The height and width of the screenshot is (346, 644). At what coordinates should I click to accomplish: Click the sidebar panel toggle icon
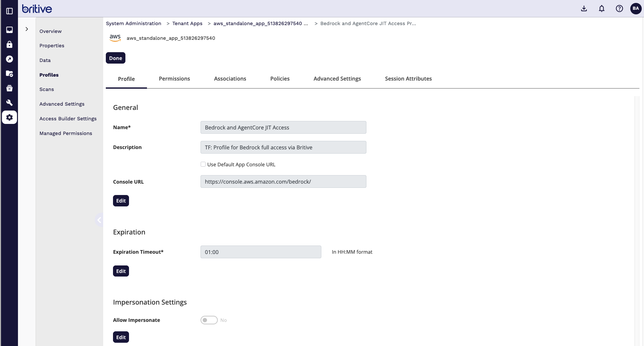click(x=9, y=11)
